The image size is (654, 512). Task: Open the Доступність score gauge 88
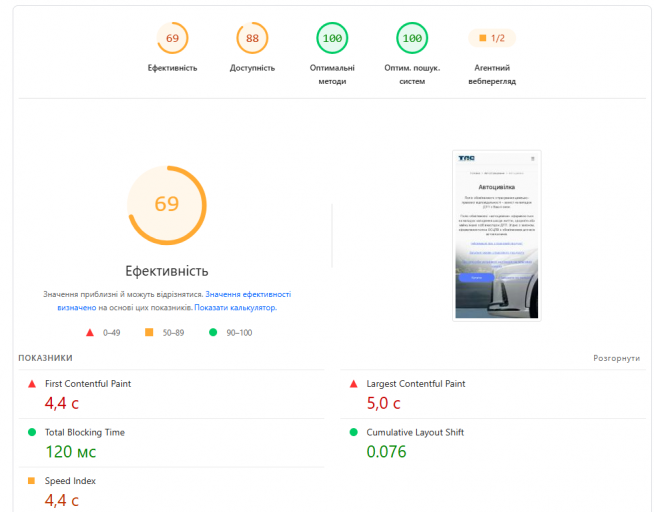pos(252,38)
